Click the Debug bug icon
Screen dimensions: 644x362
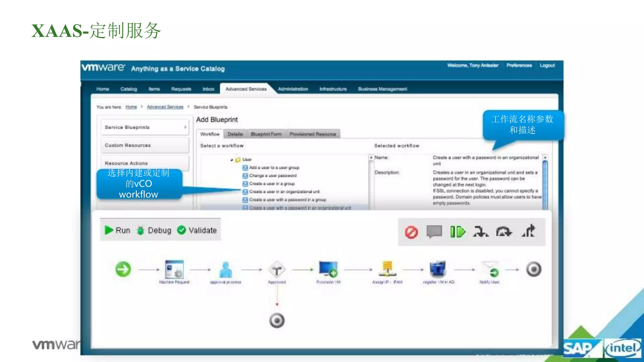click(x=140, y=230)
